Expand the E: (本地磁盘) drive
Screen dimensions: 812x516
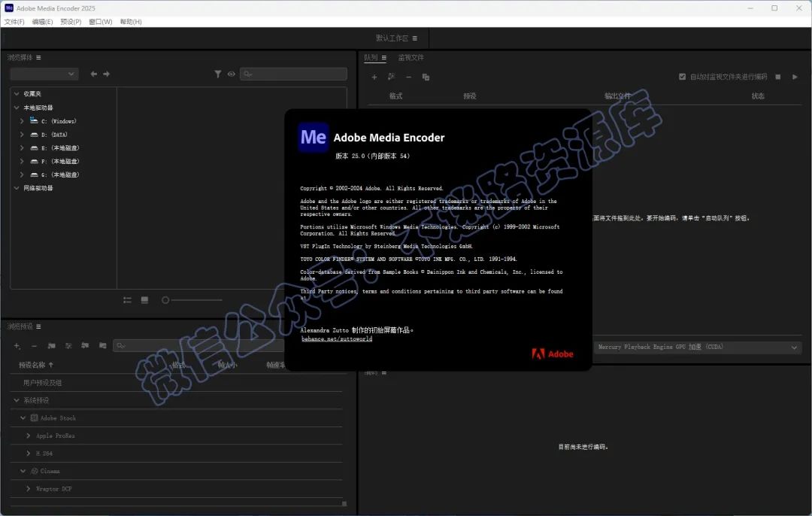(x=22, y=148)
